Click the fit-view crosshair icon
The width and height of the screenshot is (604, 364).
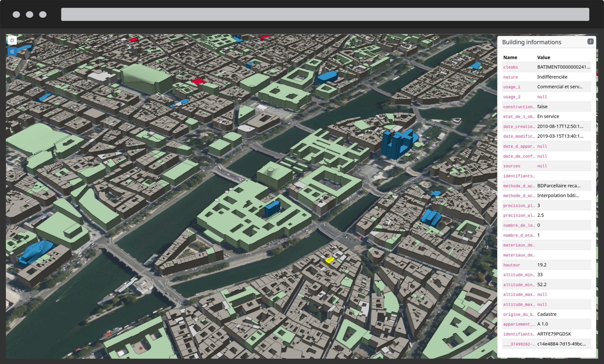click(12, 40)
